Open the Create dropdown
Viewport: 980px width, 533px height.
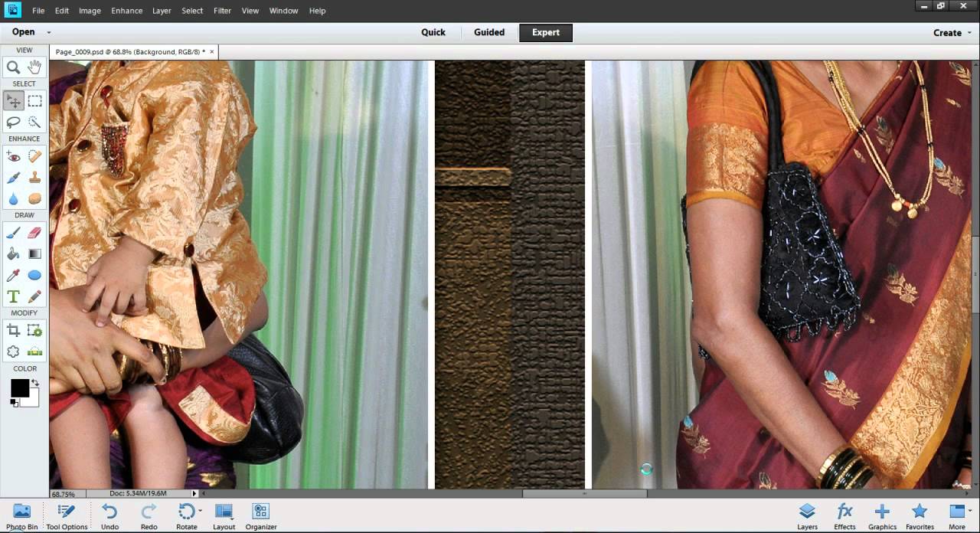952,33
